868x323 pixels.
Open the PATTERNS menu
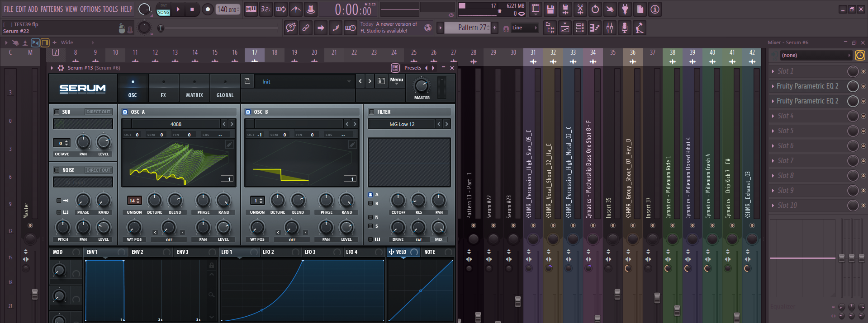tap(52, 9)
